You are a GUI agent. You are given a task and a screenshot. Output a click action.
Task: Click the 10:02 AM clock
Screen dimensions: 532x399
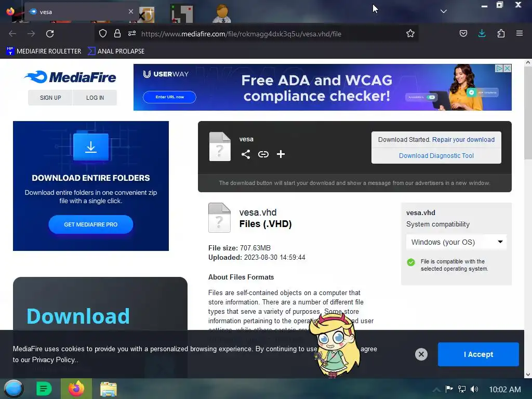[505, 390]
